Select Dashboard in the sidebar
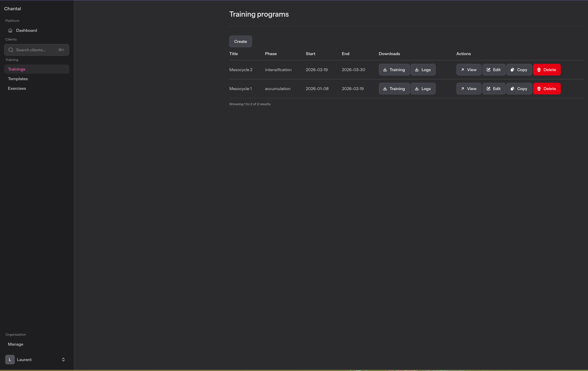Image resolution: width=588 pixels, height=371 pixels. pos(37,30)
